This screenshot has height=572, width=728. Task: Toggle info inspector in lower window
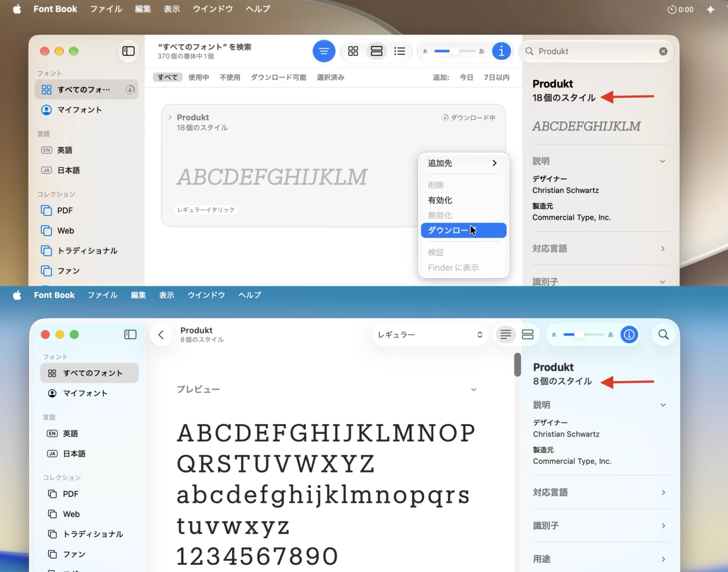pyautogui.click(x=629, y=335)
